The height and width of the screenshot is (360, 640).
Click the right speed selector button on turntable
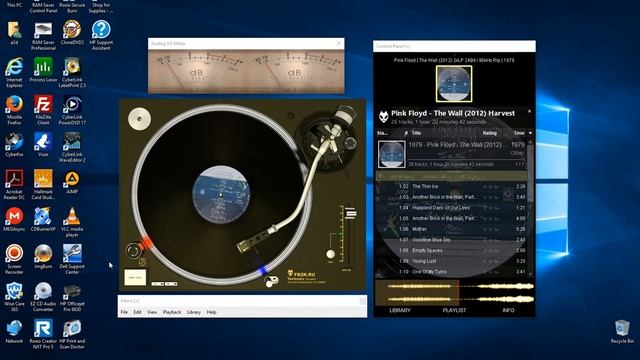point(171,284)
